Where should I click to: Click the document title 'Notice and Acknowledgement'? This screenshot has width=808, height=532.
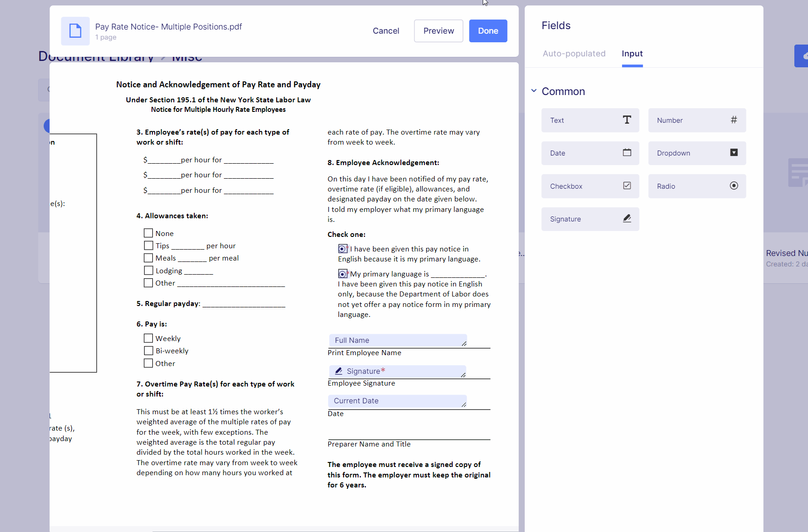tap(218, 84)
